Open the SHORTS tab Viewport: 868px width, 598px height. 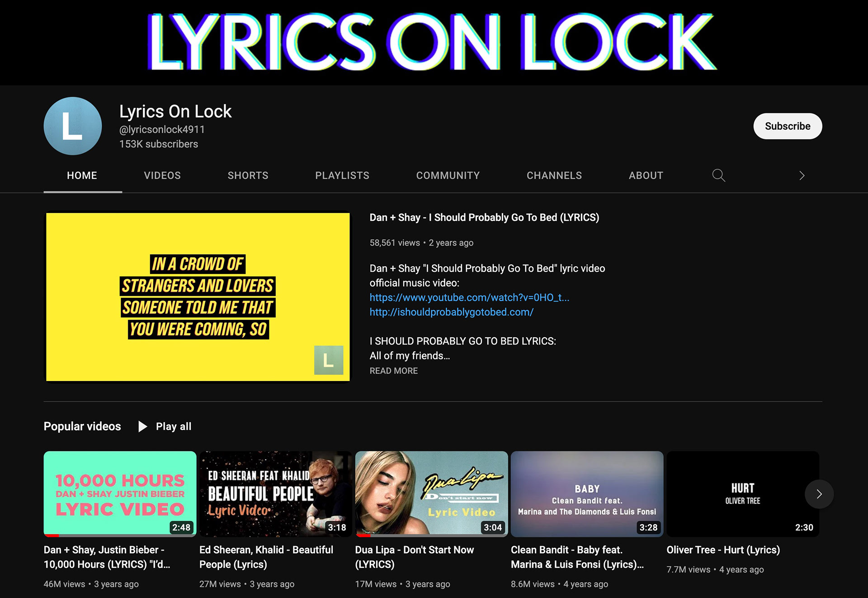coord(248,175)
